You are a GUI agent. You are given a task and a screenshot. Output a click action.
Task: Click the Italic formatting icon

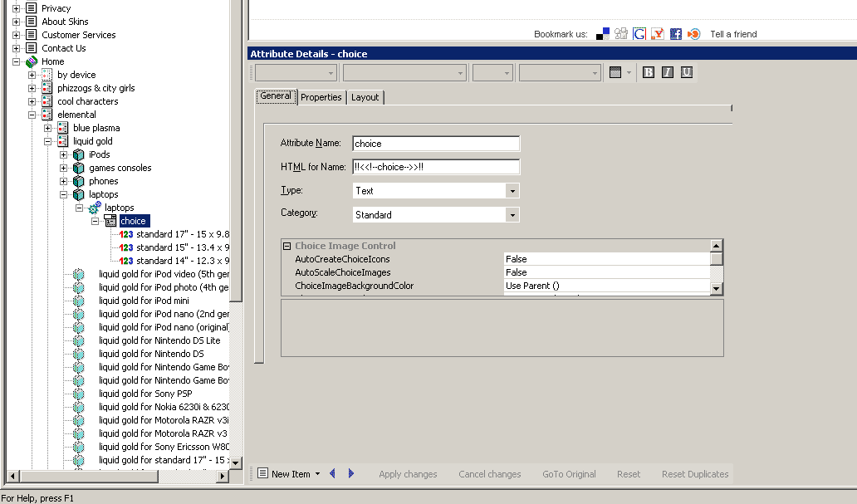[x=668, y=72]
